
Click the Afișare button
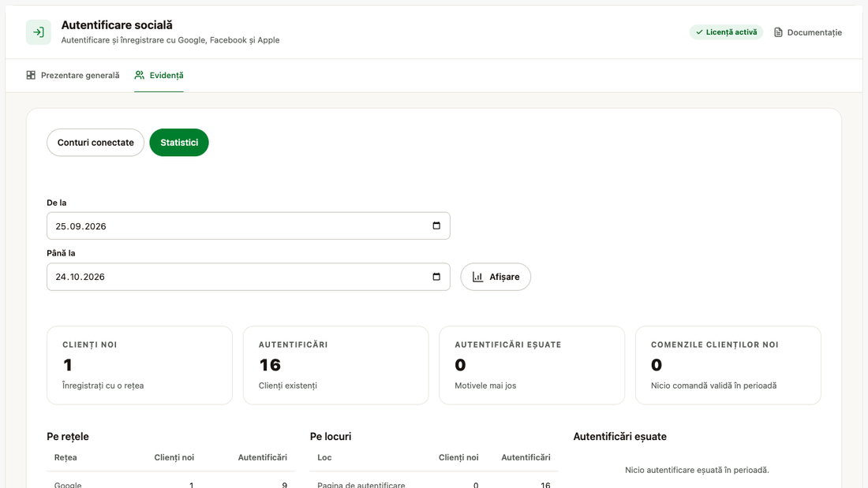click(x=496, y=277)
